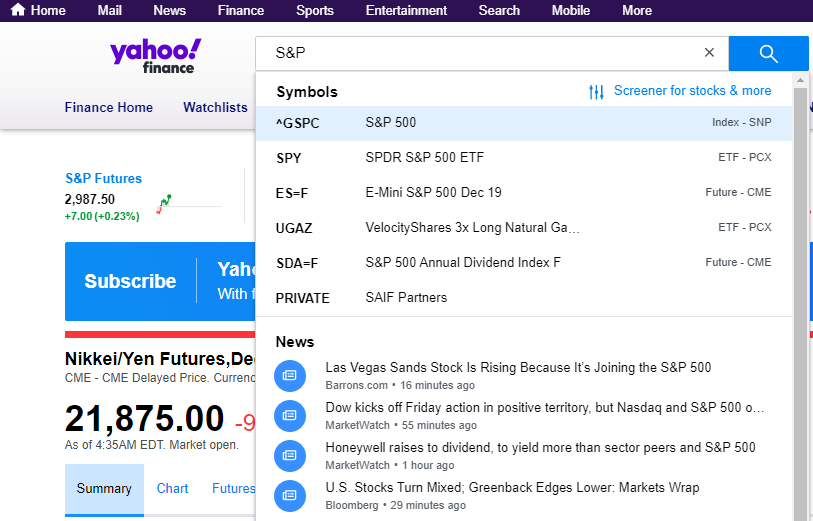
Task: Clear the search box with the X icon
Action: click(x=710, y=53)
